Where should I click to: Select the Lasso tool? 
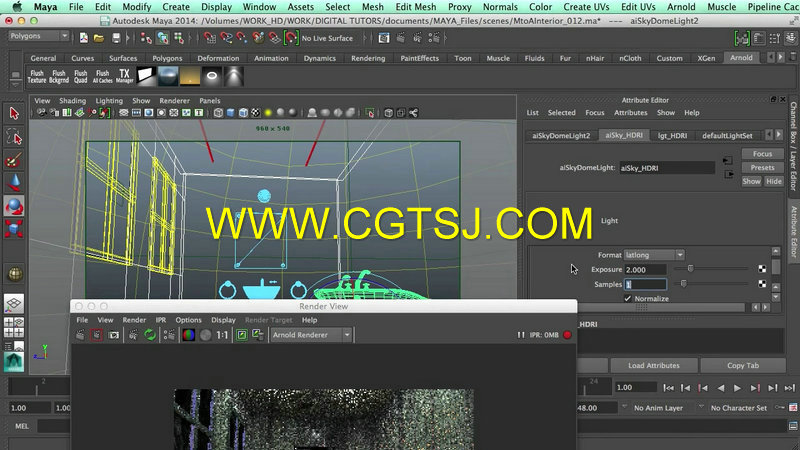[x=14, y=137]
